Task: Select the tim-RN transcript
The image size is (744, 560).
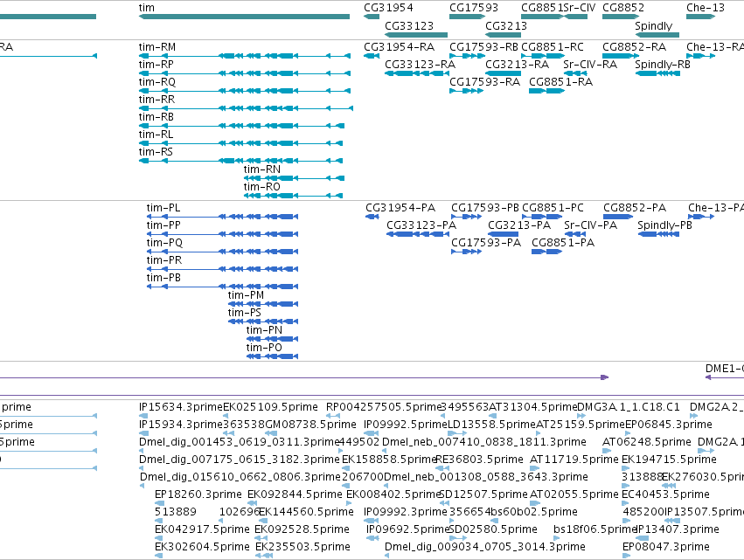Action: coord(294,179)
